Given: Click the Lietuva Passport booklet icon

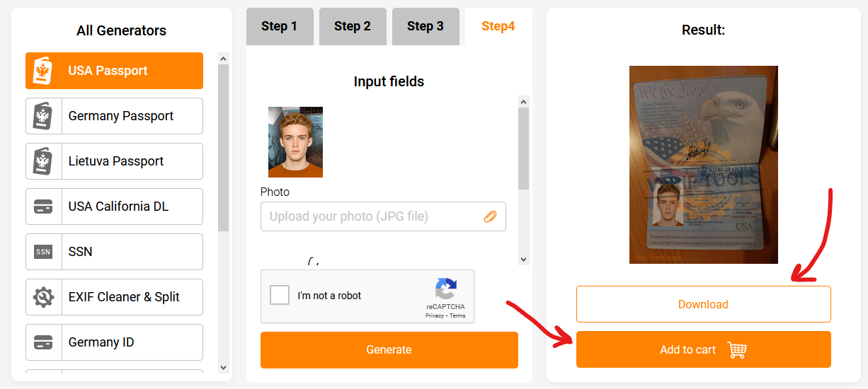Looking at the screenshot, I should click(x=43, y=161).
